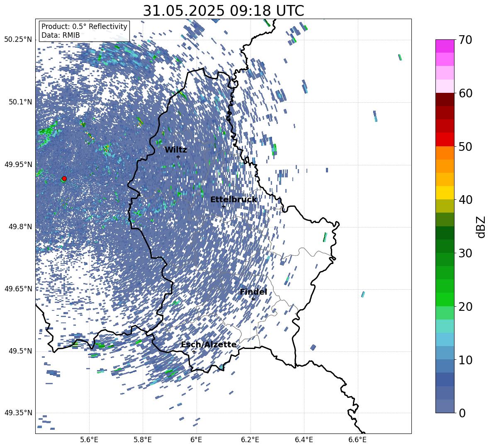This screenshot has height=448, width=491.
Task: Click the 60 colorbar tick value
Action: (x=465, y=93)
